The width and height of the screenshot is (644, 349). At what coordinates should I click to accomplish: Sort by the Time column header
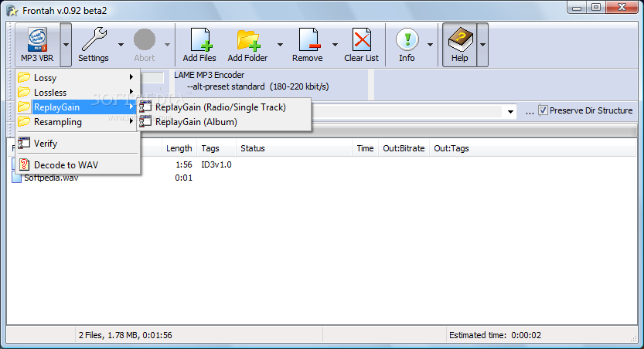pos(365,148)
